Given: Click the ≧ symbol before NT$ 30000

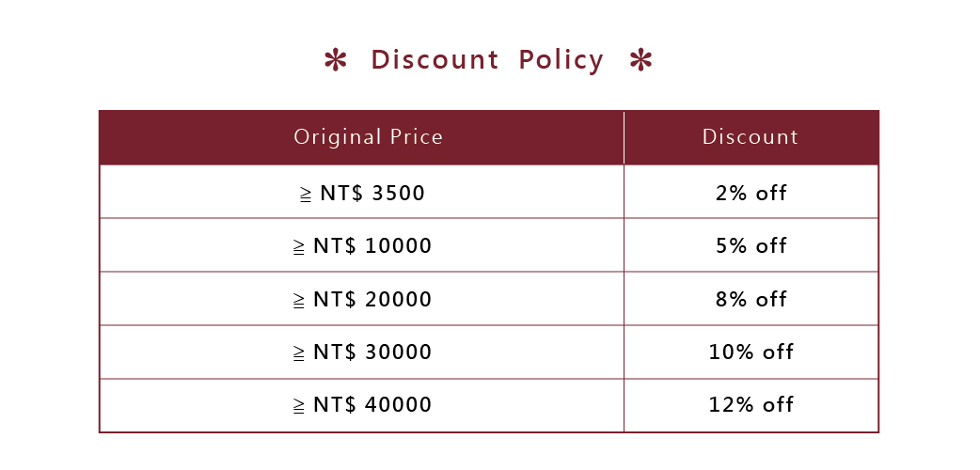Looking at the screenshot, I should pyautogui.click(x=299, y=353).
